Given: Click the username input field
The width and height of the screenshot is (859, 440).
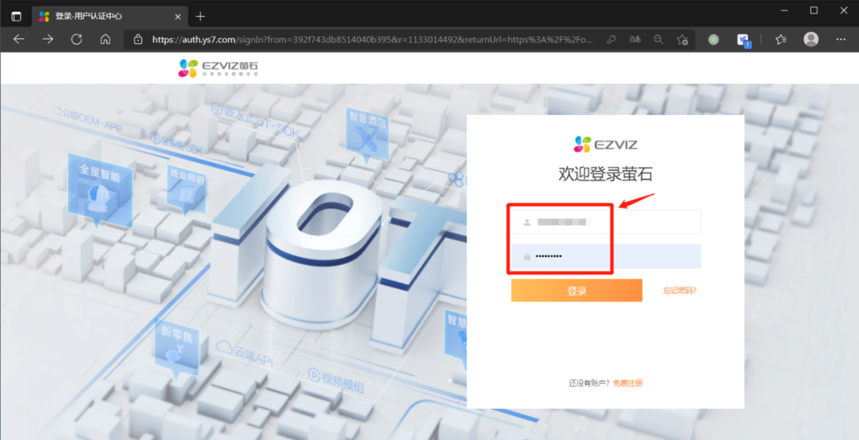Looking at the screenshot, I should (606, 222).
